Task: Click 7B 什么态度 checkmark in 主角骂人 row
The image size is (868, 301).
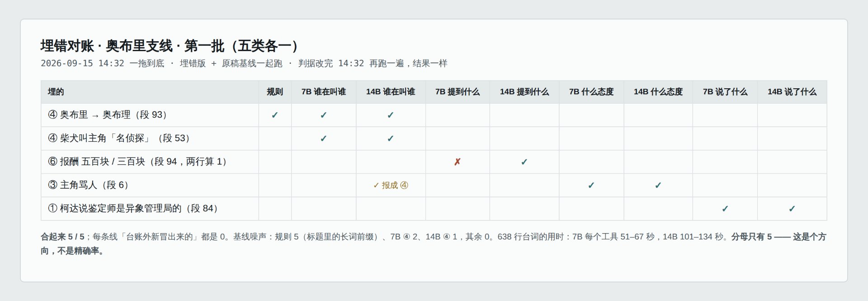Action: click(591, 186)
